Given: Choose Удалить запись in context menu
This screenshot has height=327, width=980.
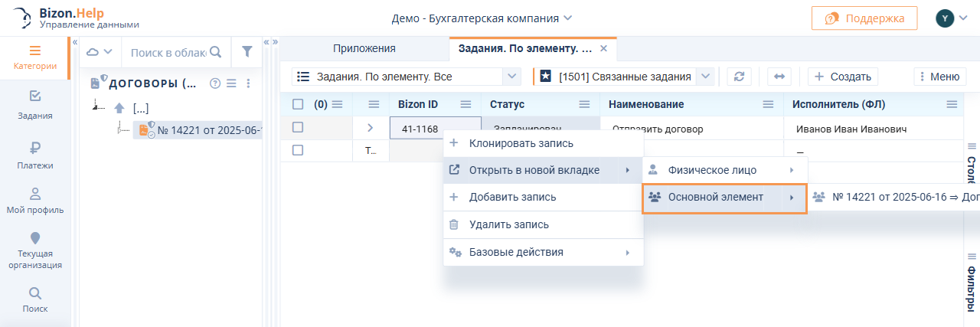Looking at the screenshot, I should coord(508,225).
